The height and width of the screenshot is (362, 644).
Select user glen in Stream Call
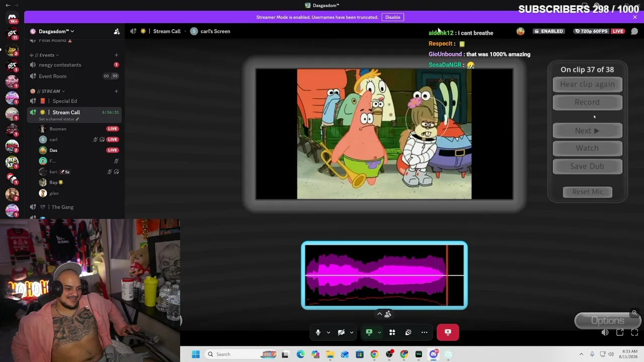(54, 193)
